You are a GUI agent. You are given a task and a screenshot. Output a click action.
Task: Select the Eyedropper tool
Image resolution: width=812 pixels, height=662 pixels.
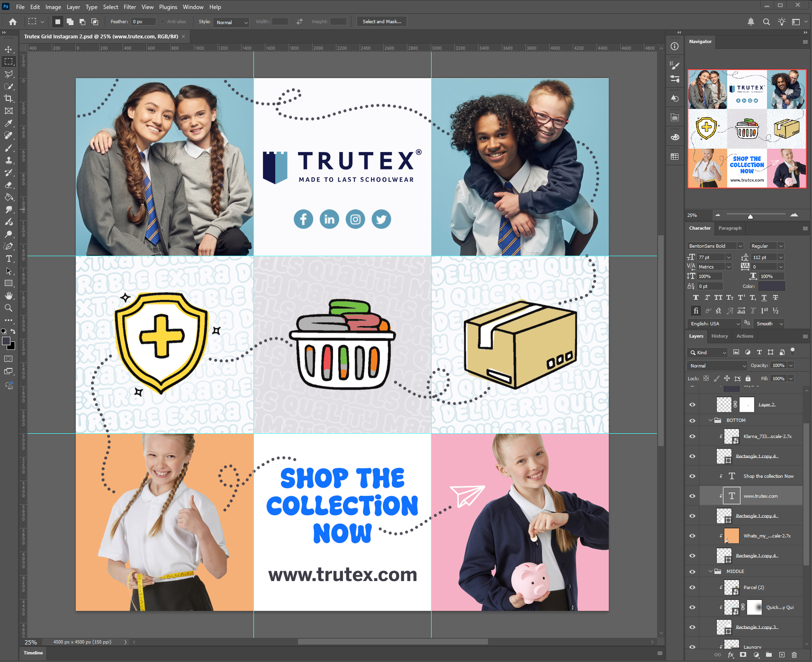[9, 123]
